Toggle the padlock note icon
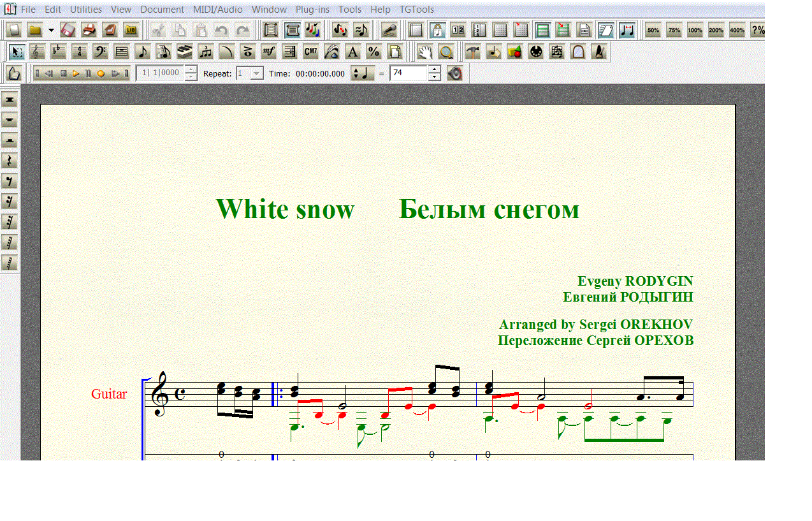The image size is (812, 521). tap(437, 30)
